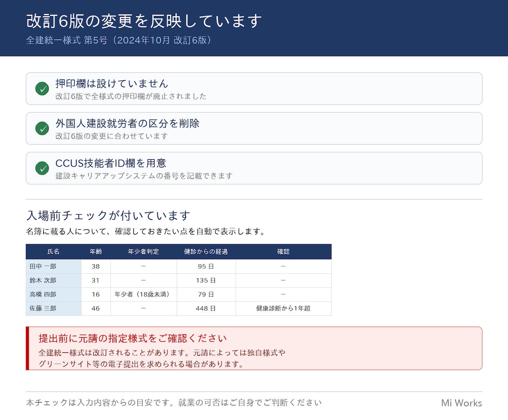Click the elapsed days cell 95 日
Screen dimensions: 508x420
(x=206, y=266)
